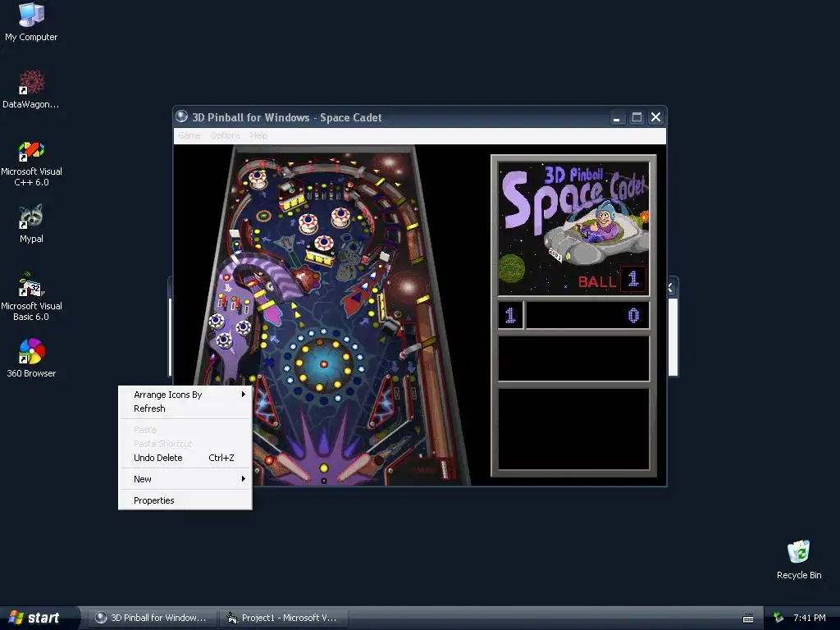Click the 3D Pinball window title text
This screenshot has width=840, height=630.
tap(286, 117)
